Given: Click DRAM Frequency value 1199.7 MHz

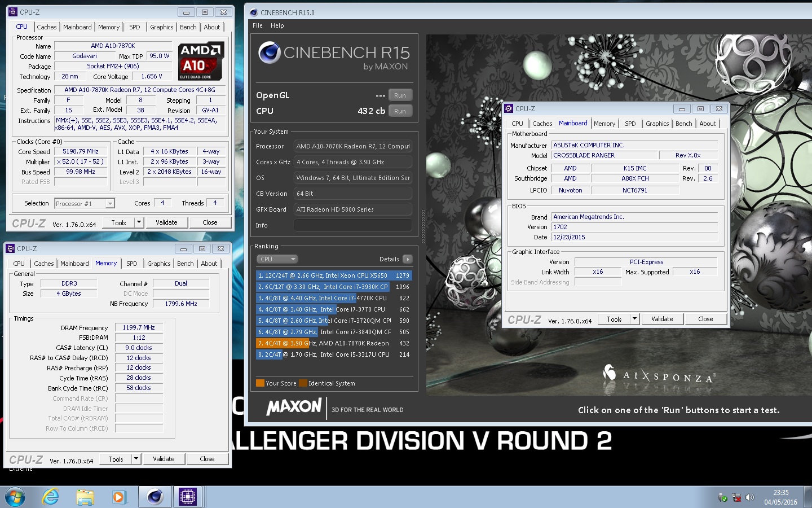Looking at the screenshot, I should (139, 327).
